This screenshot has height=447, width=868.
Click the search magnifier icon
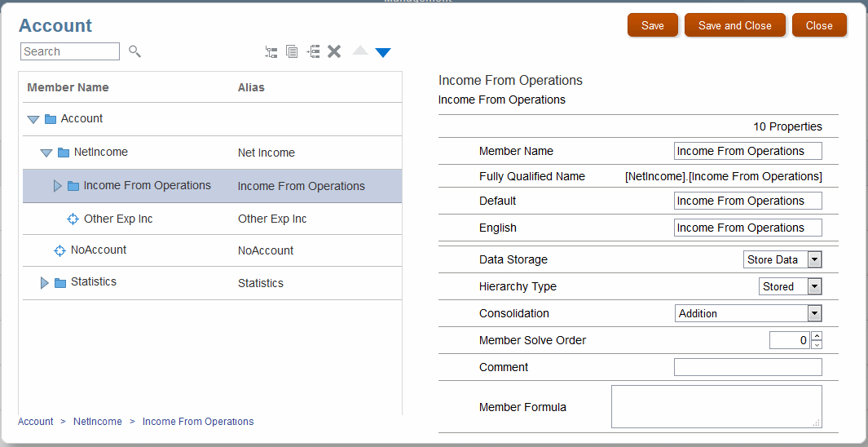pos(135,51)
